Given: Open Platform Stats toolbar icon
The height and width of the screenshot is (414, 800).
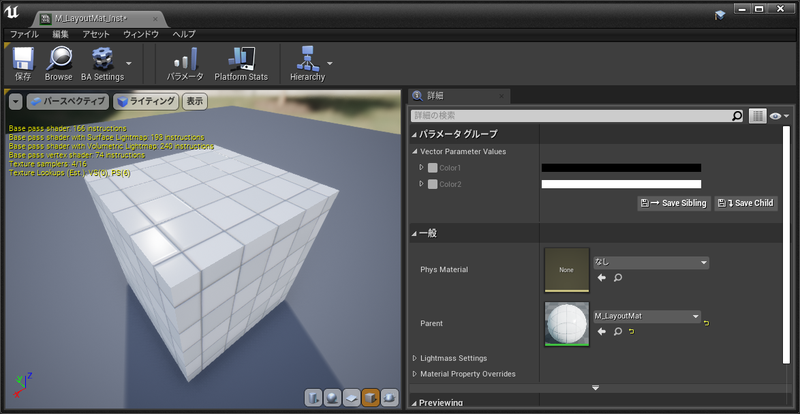Looking at the screenshot, I should pyautogui.click(x=241, y=59).
